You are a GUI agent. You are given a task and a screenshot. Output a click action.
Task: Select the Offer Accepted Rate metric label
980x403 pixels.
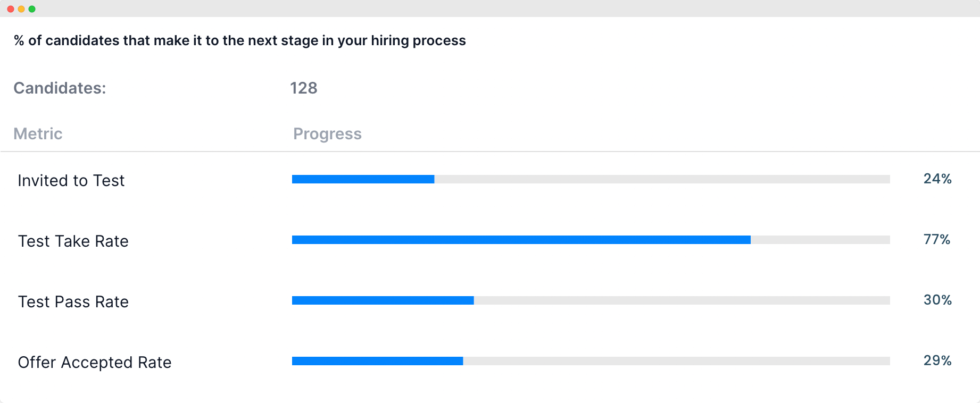point(95,363)
